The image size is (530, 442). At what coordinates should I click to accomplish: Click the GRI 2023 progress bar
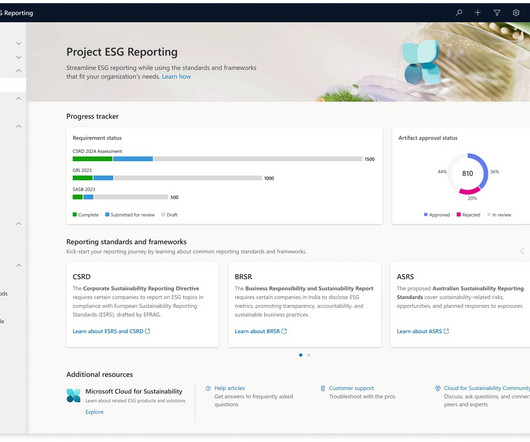click(167, 178)
